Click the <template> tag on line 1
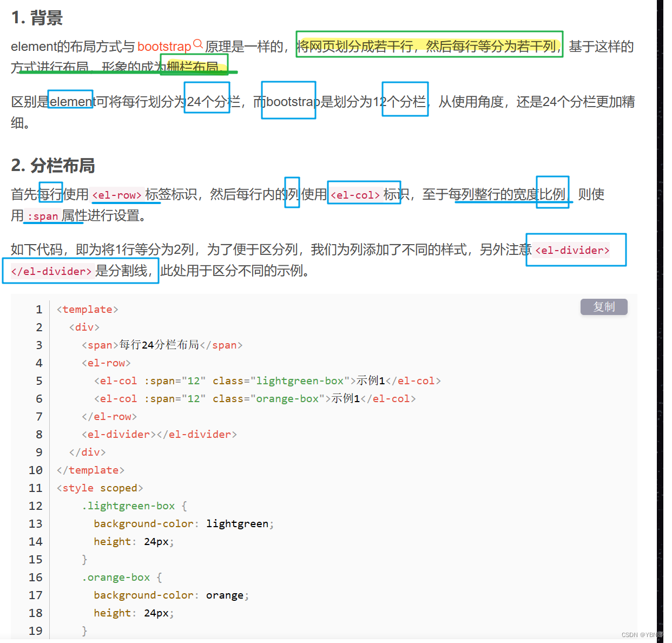The image size is (672, 643). point(87,309)
